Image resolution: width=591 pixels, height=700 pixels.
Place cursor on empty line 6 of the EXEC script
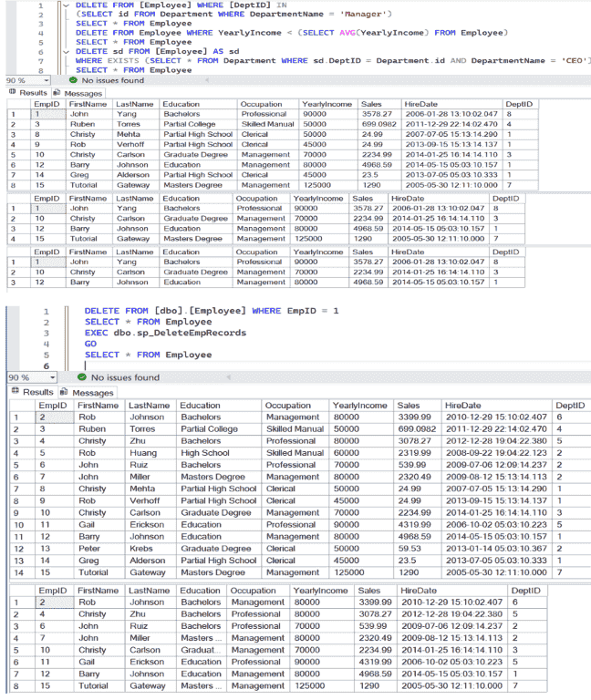tap(86, 365)
